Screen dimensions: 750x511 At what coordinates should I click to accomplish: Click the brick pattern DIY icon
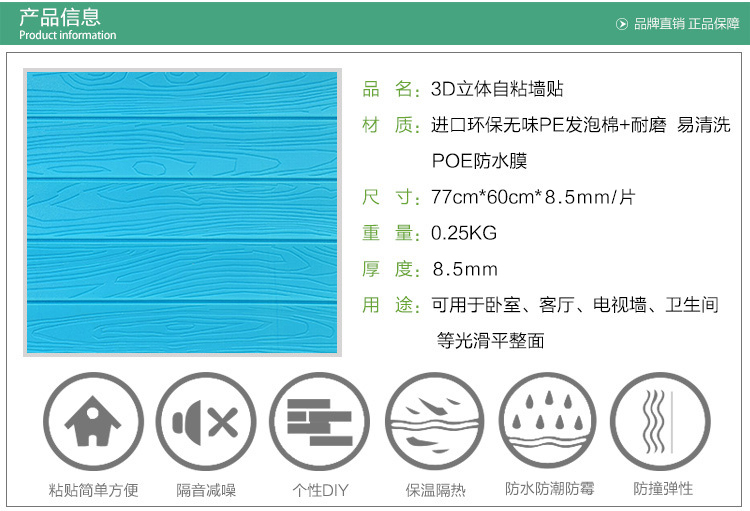click(320, 423)
